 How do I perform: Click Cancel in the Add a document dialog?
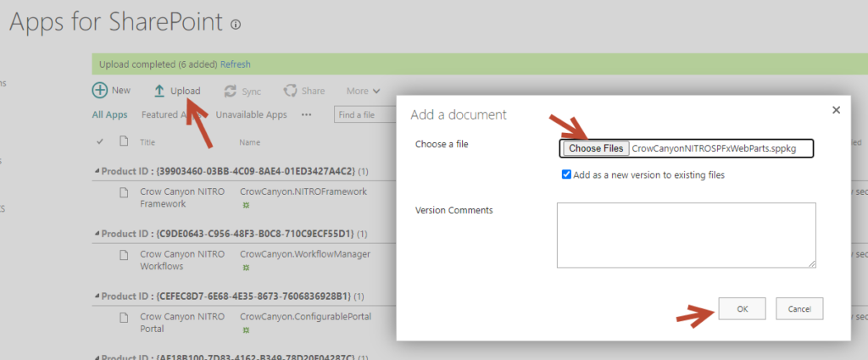[x=799, y=309]
